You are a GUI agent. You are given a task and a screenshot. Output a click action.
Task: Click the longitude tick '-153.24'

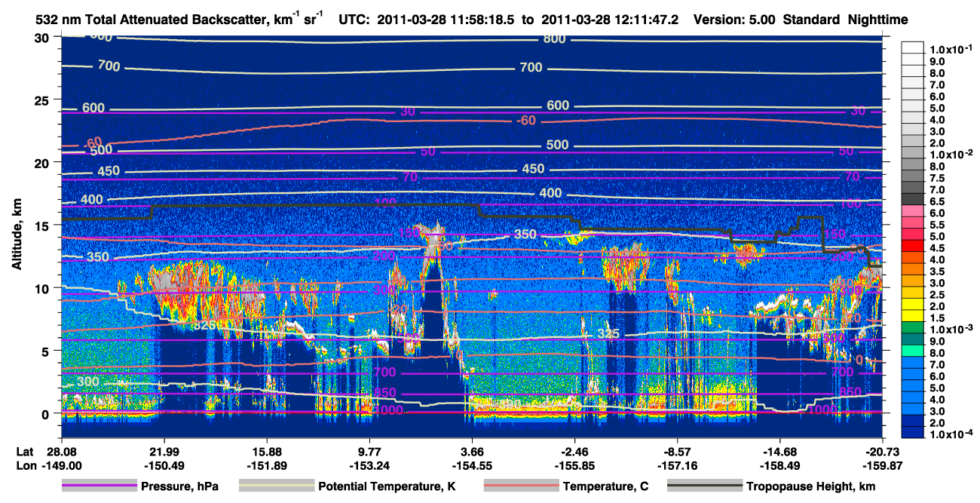click(369, 465)
